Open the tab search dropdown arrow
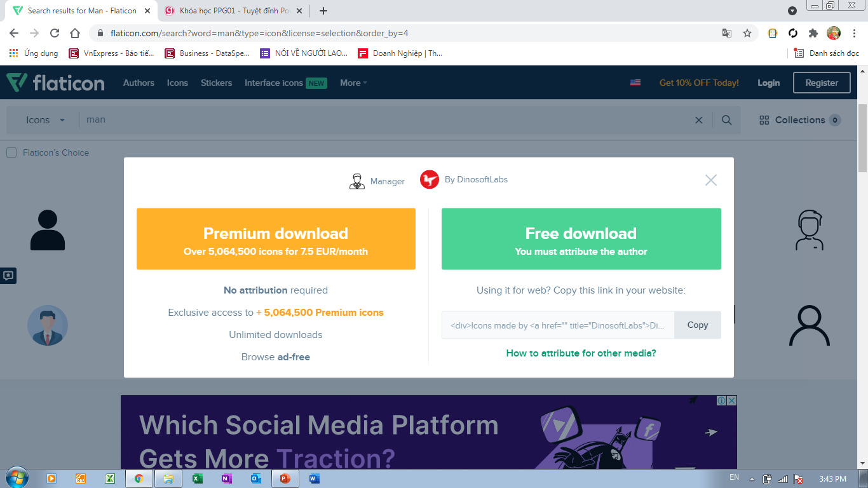Screen dimensions: 868x488 [x=792, y=11]
